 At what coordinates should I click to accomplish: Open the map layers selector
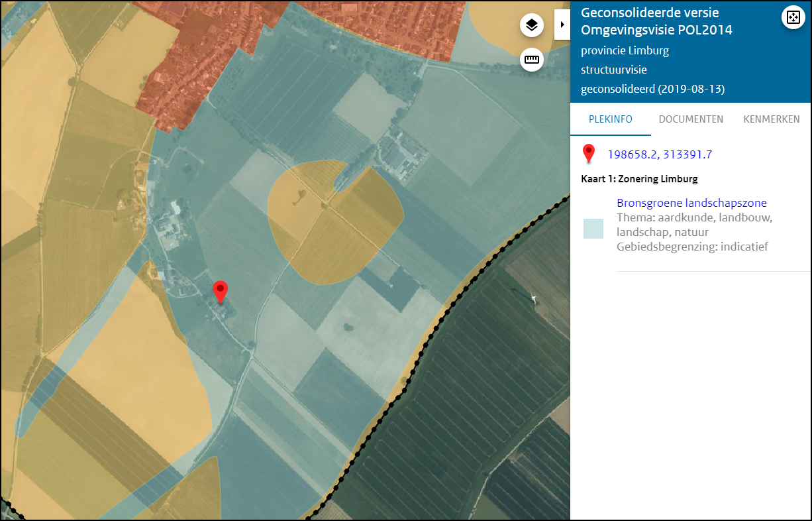532,26
